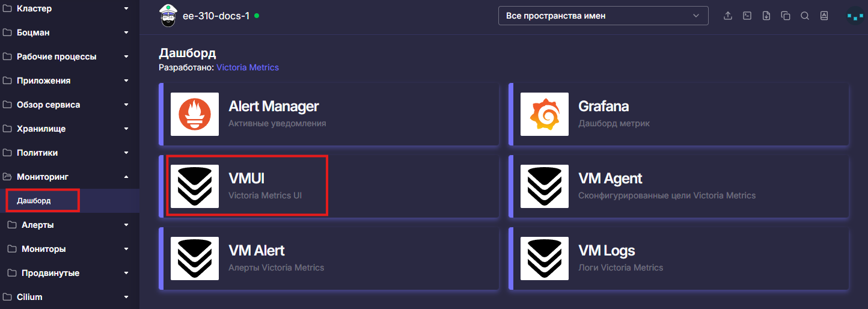The height and width of the screenshot is (309, 868).
Task: Click folder icon beside Алерты
Action: (x=12, y=225)
